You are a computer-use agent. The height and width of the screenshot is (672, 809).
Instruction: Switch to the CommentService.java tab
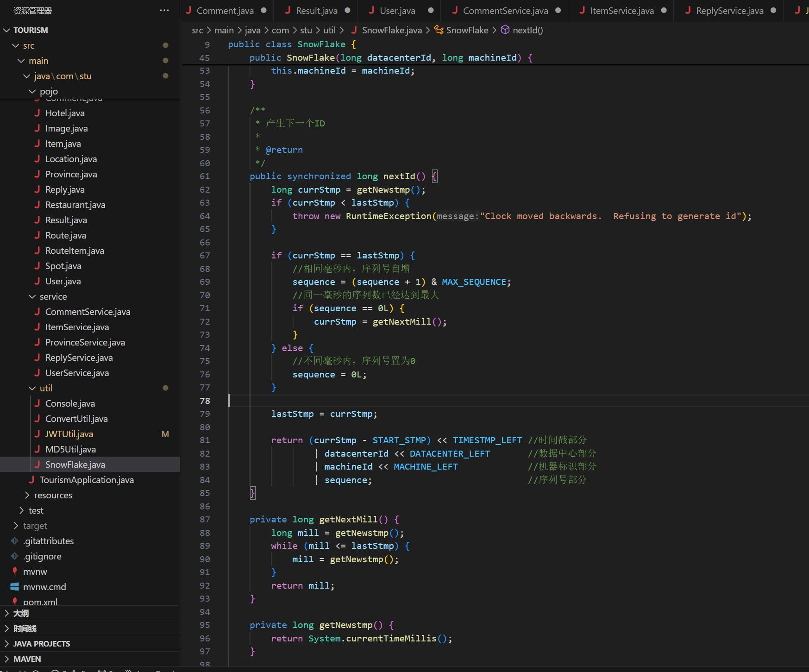(x=505, y=11)
